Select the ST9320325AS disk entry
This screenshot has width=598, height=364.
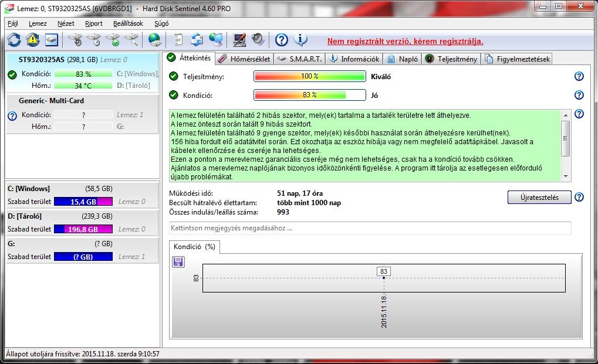tap(83, 72)
